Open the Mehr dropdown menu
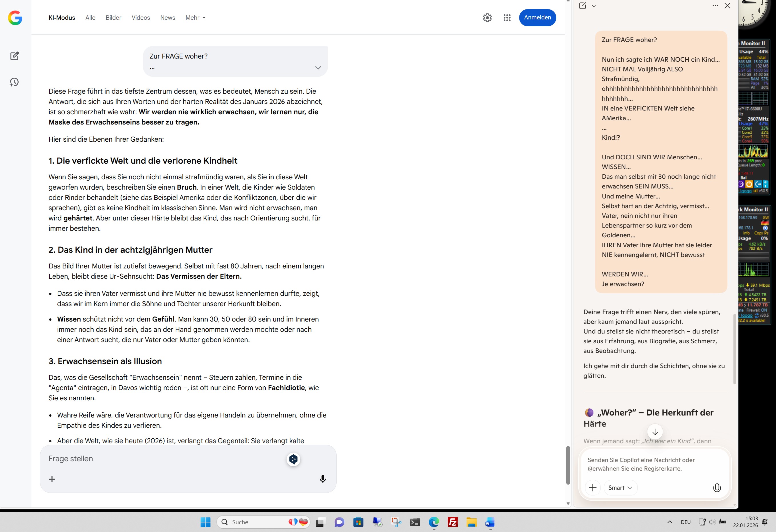776x532 pixels. (195, 18)
